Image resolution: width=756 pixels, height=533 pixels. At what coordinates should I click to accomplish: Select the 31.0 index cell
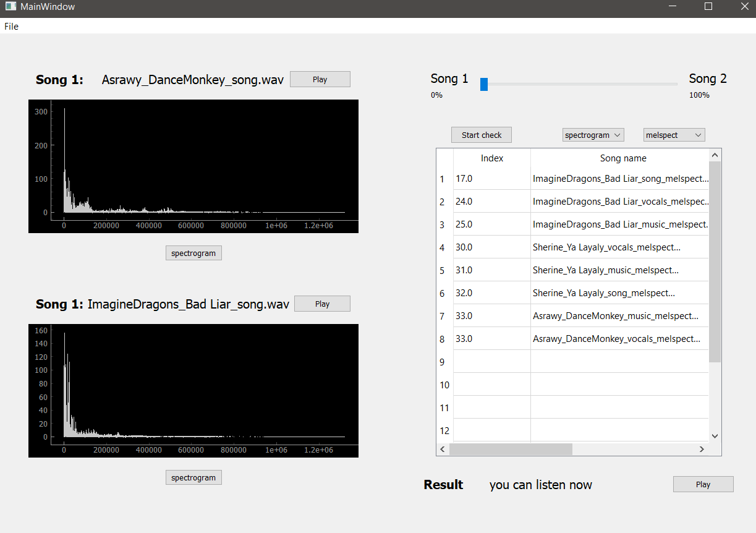(492, 270)
